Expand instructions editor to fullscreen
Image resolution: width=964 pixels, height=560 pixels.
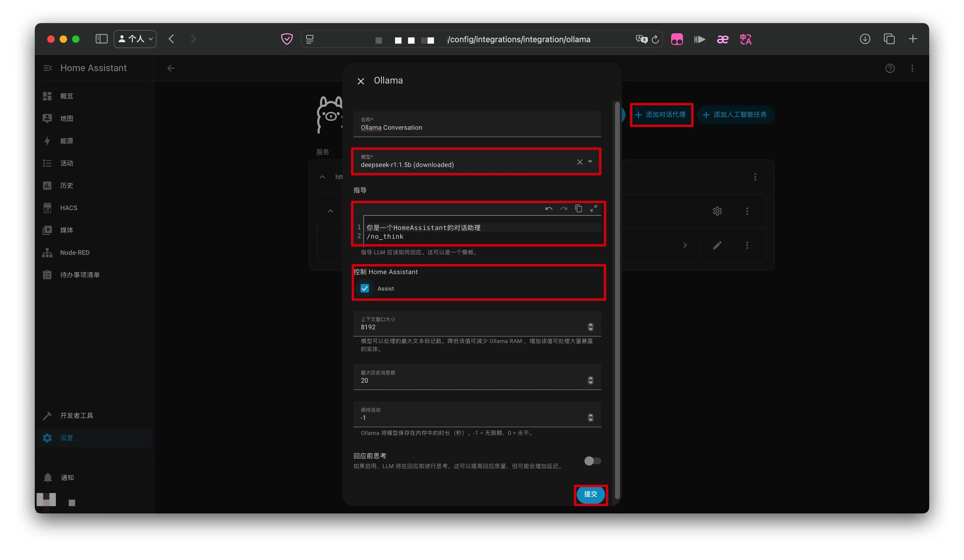[593, 209]
